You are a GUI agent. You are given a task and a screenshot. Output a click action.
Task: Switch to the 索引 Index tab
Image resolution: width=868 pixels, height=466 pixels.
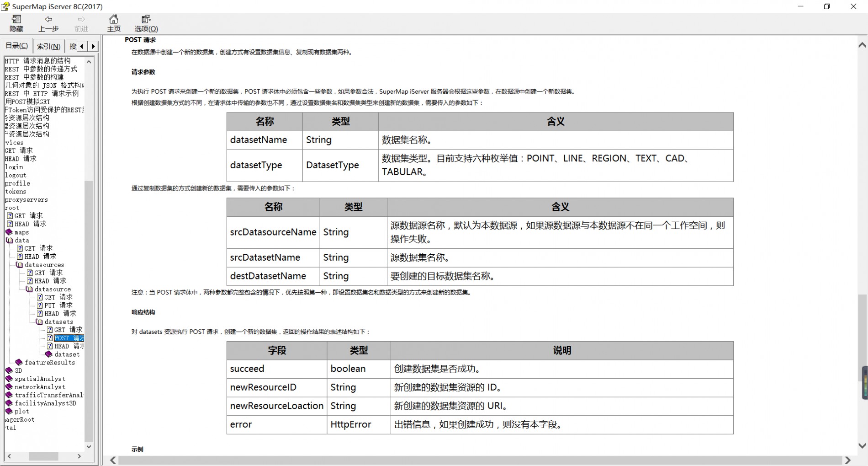(48, 46)
